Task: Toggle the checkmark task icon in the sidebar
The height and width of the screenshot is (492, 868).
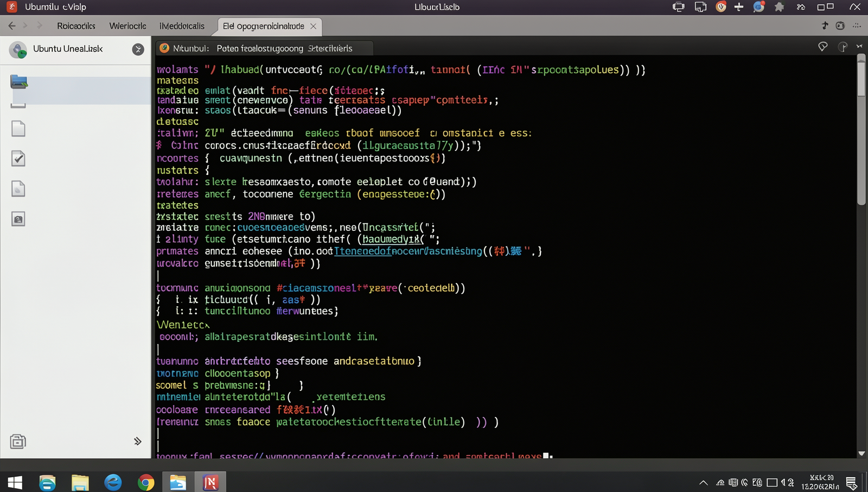Action: point(18,159)
